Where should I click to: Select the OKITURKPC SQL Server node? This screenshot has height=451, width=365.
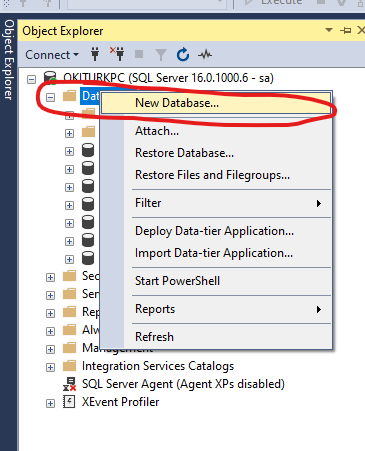pyautogui.click(x=168, y=78)
